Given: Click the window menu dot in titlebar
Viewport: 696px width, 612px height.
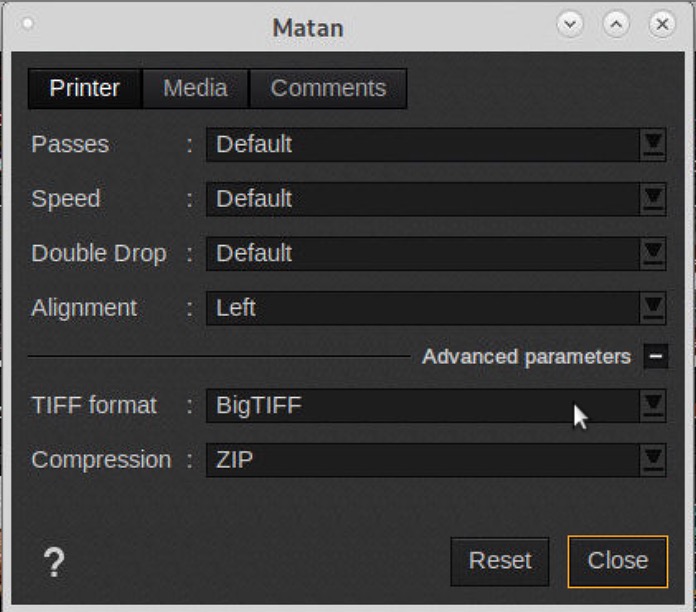Looking at the screenshot, I should pyautogui.click(x=27, y=24).
